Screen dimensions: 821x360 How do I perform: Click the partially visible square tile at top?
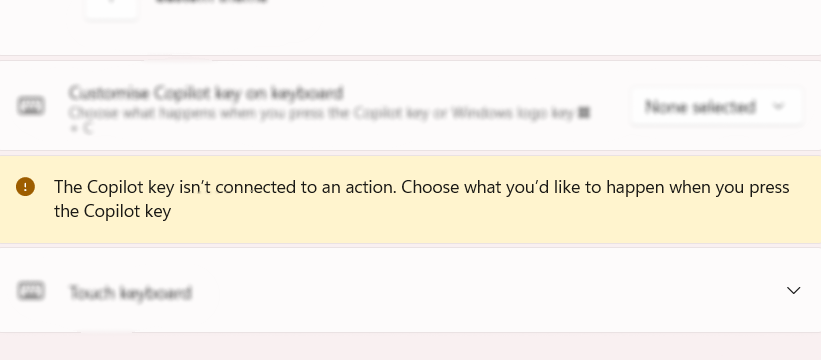click(112, 9)
